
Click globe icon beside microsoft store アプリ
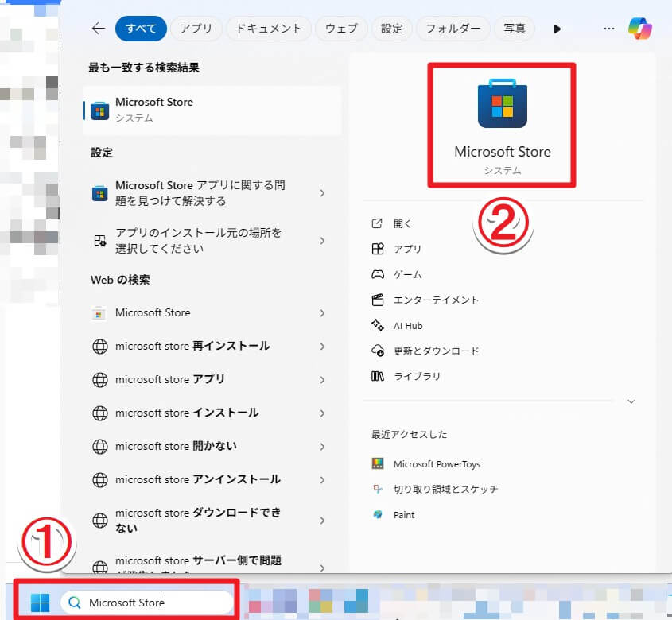pyautogui.click(x=100, y=380)
